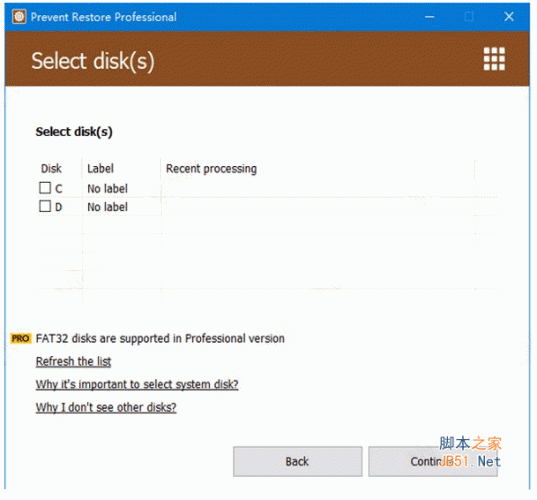Select the 'No label' cell in row C
This screenshot has width=537, height=500.
pyautogui.click(x=108, y=188)
